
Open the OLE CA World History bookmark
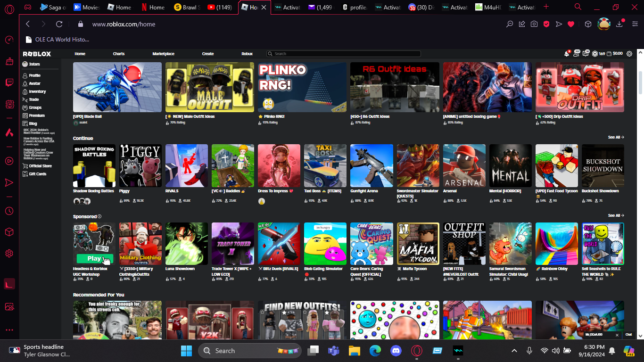click(57, 40)
